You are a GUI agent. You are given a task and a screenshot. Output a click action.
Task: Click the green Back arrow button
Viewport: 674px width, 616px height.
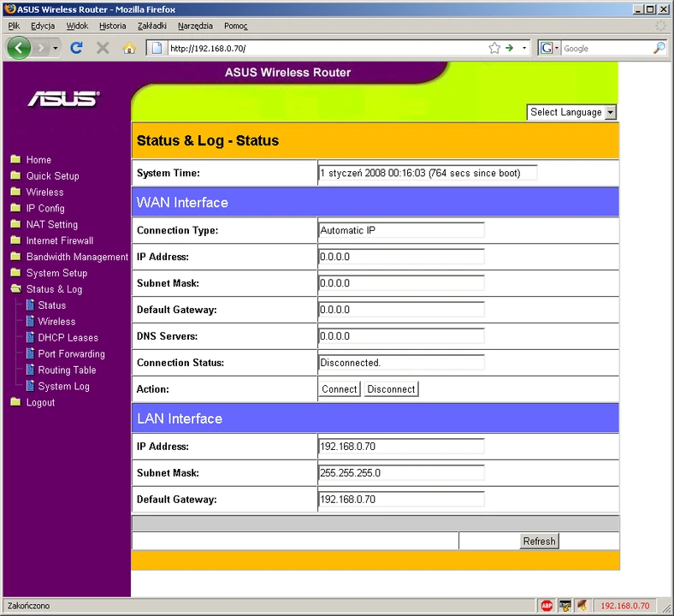[19, 48]
